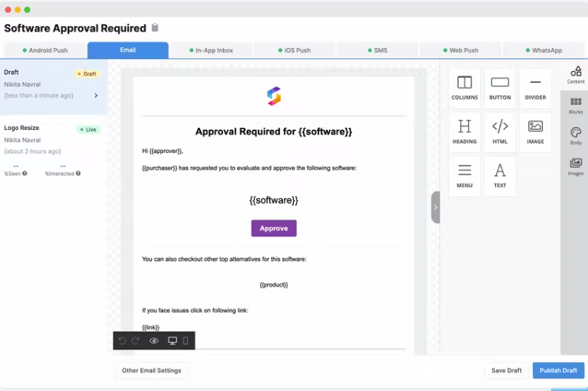Select the Logo Resize live version
588x391 pixels.
pos(53,140)
